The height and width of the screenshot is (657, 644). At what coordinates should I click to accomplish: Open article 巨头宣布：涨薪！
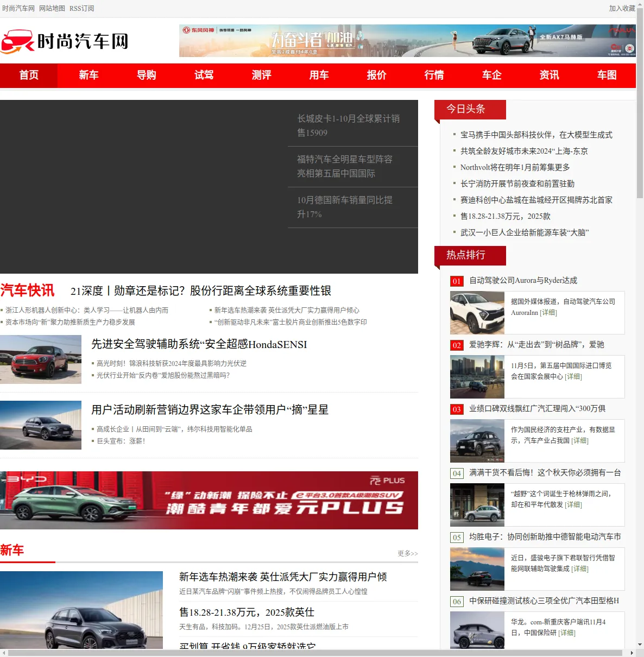(x=121, y=441)
